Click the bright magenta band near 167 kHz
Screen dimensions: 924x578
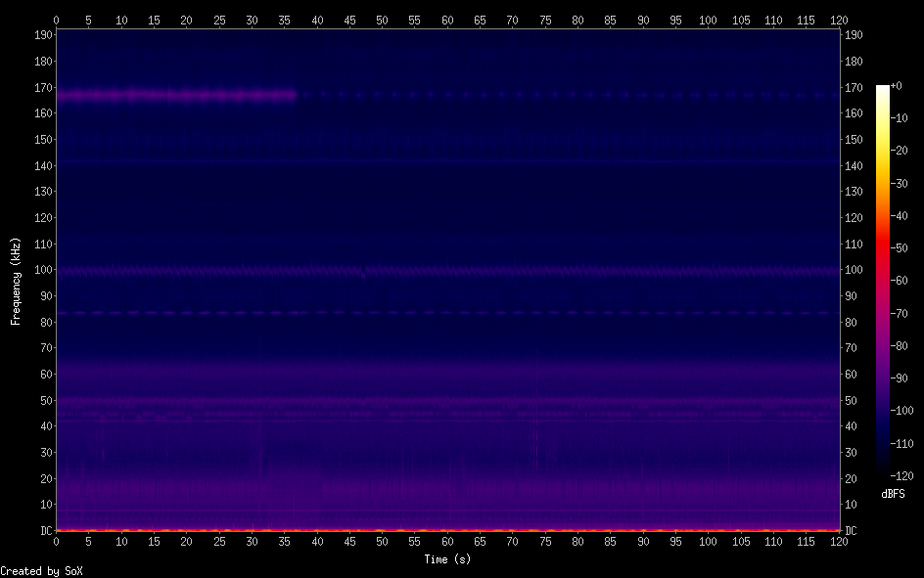pos(176,96)
